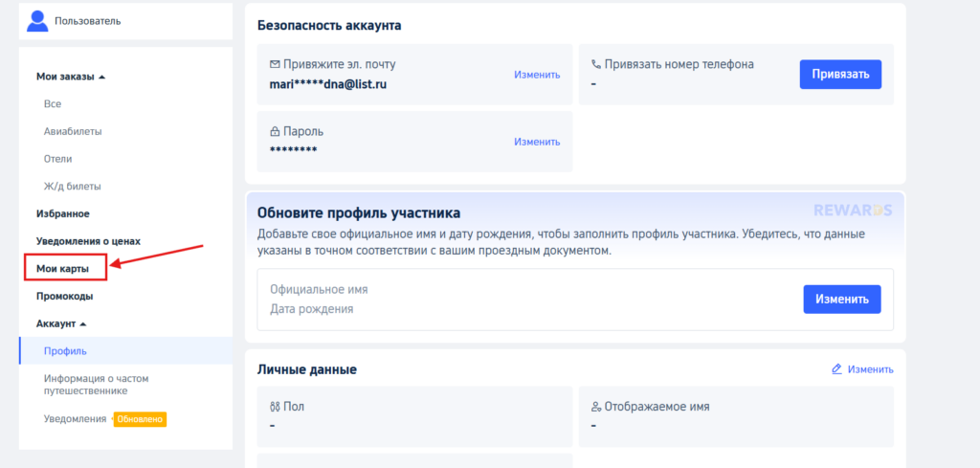Open Информация о частом путешественнике
The height and width of the screenshot is (468, 980).
click(x=96, y=384)
